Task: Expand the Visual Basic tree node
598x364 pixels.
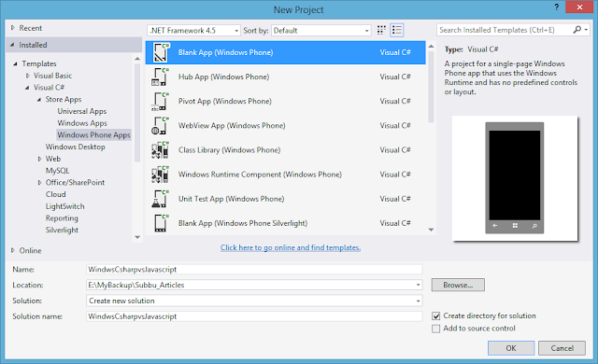Action: point(28,76)
